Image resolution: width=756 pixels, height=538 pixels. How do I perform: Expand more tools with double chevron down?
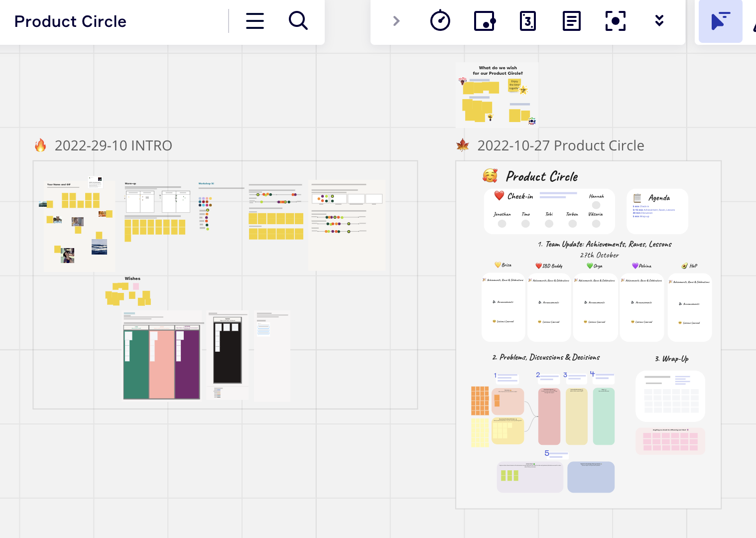pos(659,20)
